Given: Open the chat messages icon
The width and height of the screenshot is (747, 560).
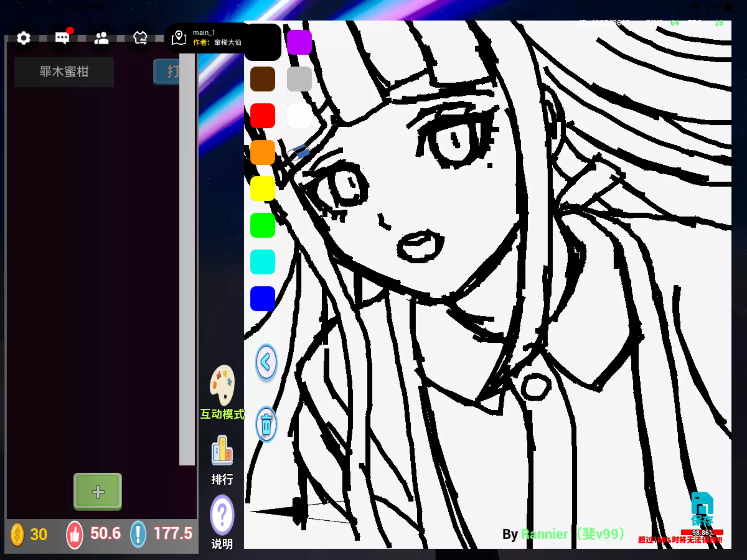Looking at the screenshot, I should point(62,38).
